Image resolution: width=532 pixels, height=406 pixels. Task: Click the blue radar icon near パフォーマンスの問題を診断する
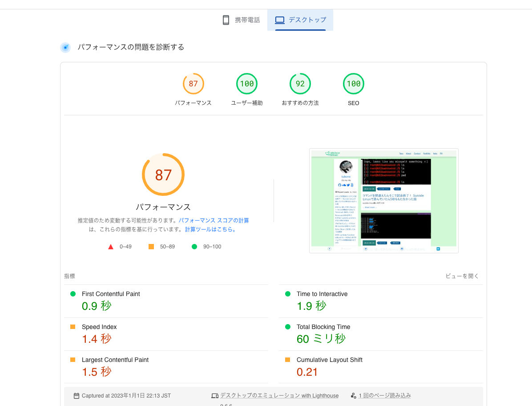(x=65, y=47)
